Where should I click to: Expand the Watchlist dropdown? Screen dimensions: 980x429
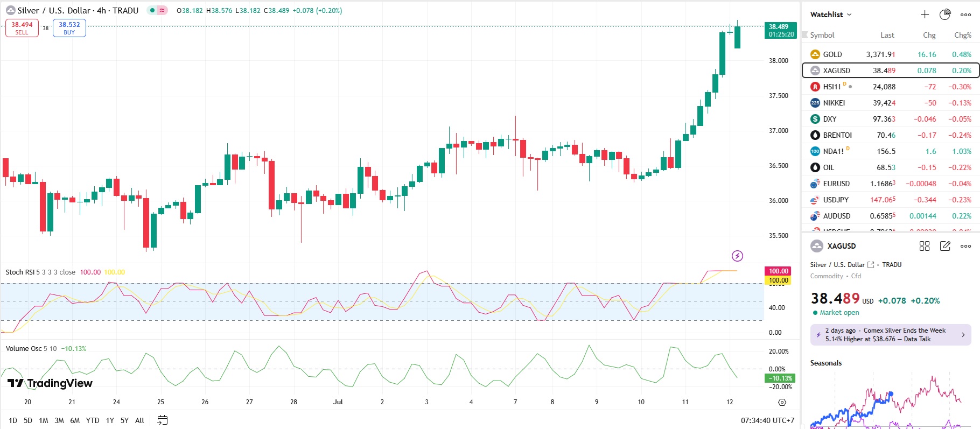pos(831,15)
